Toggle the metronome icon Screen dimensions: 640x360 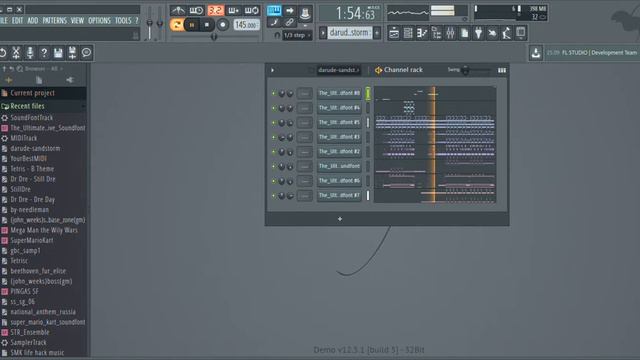[178, 10]
